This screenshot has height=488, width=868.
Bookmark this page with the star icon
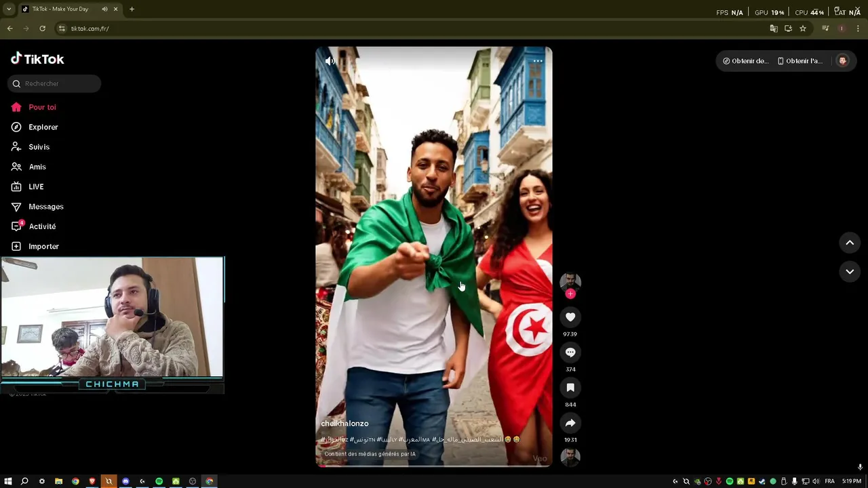[x=803, y=28]
